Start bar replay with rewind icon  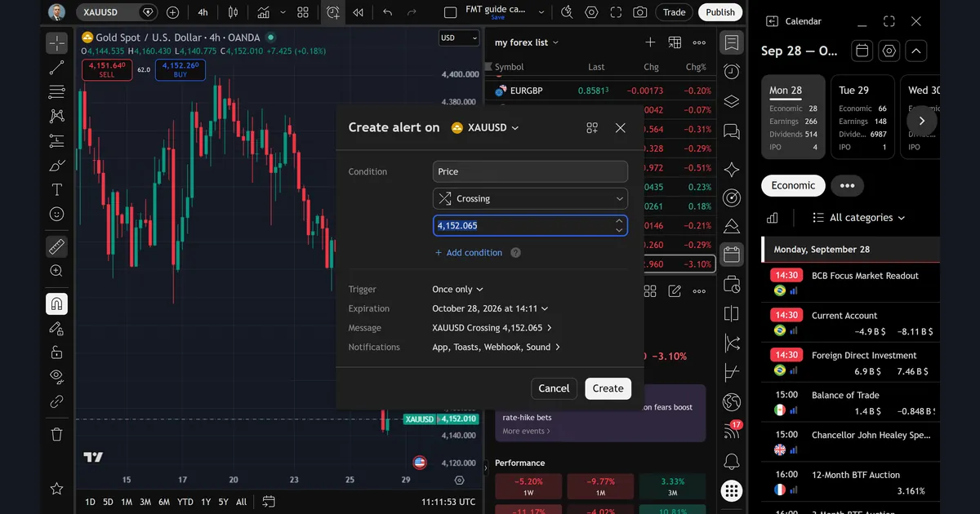point(358,12)
